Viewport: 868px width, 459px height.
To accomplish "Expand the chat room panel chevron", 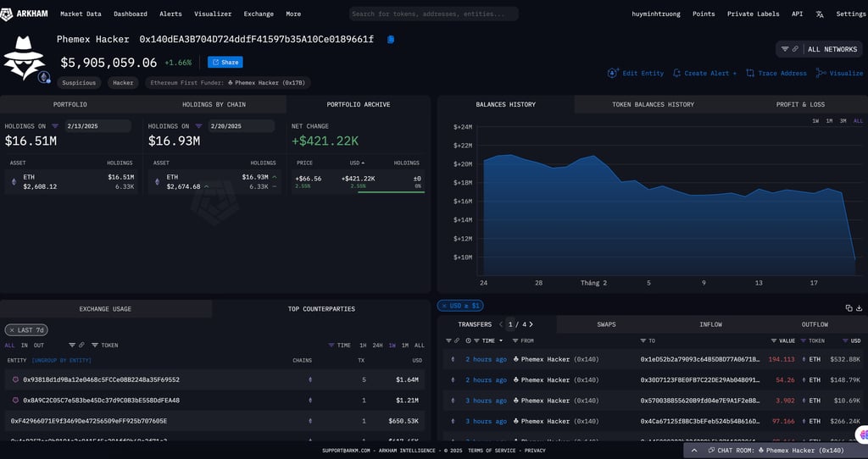I will pyautogui.click(x=694, y=451).
